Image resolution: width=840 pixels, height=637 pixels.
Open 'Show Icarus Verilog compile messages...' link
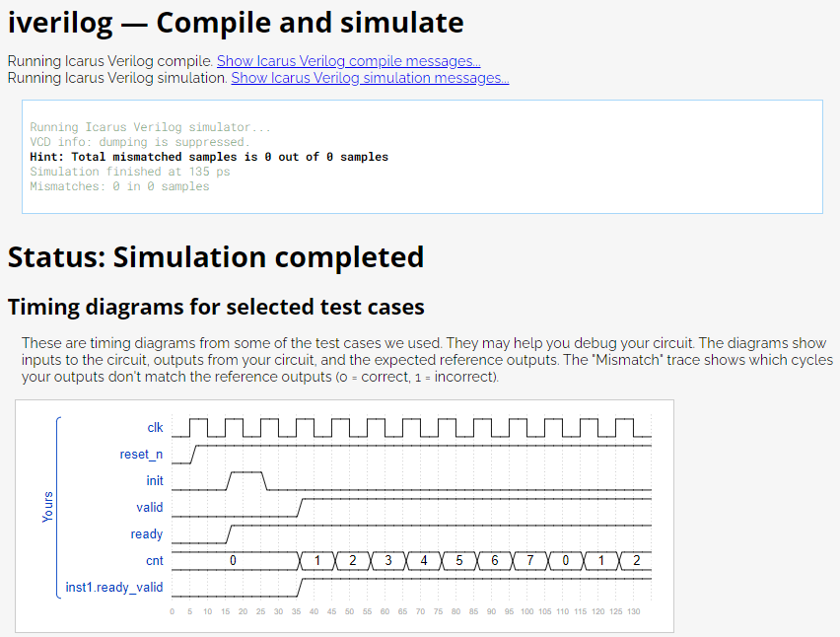click(348, 61)
